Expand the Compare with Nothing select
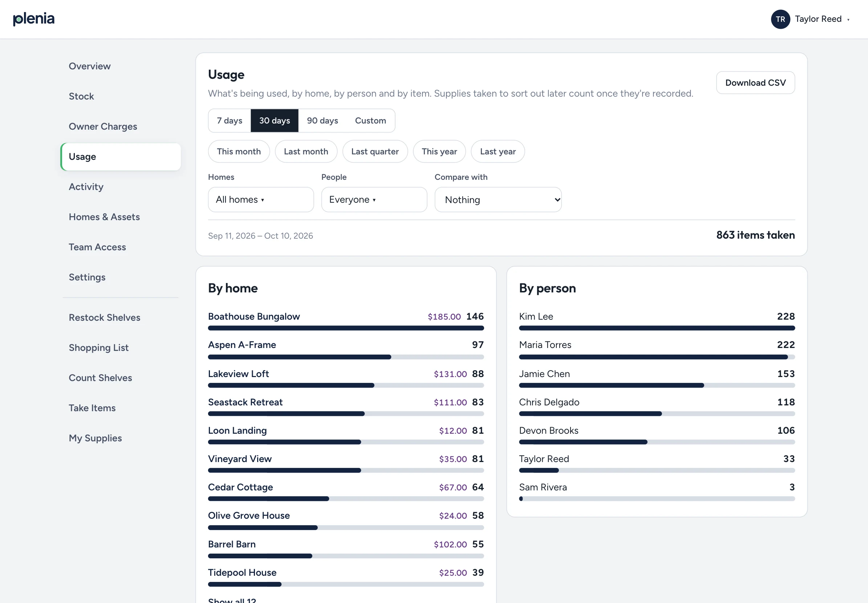The width and height of the screenshot is (868, 603). [x=498, y=199]
